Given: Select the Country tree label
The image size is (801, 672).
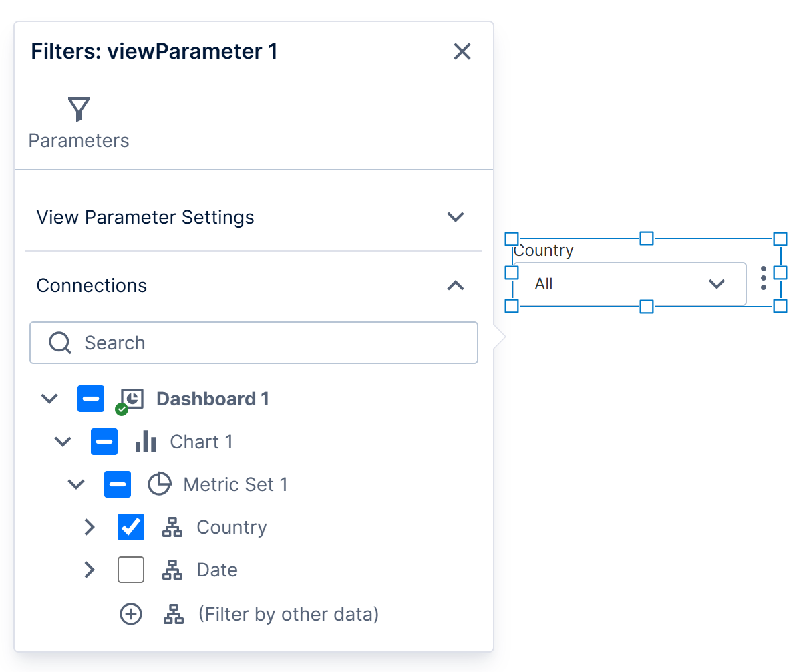Looking at the screenshot, I should click(232, 527).
